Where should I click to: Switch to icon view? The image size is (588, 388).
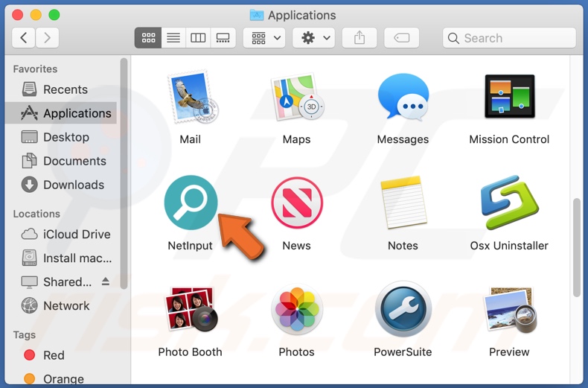148,37
